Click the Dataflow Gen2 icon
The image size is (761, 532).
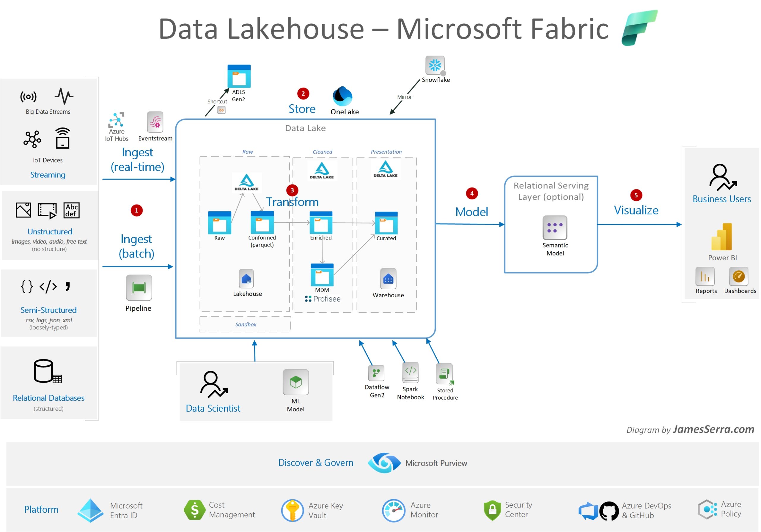point(376,373)
